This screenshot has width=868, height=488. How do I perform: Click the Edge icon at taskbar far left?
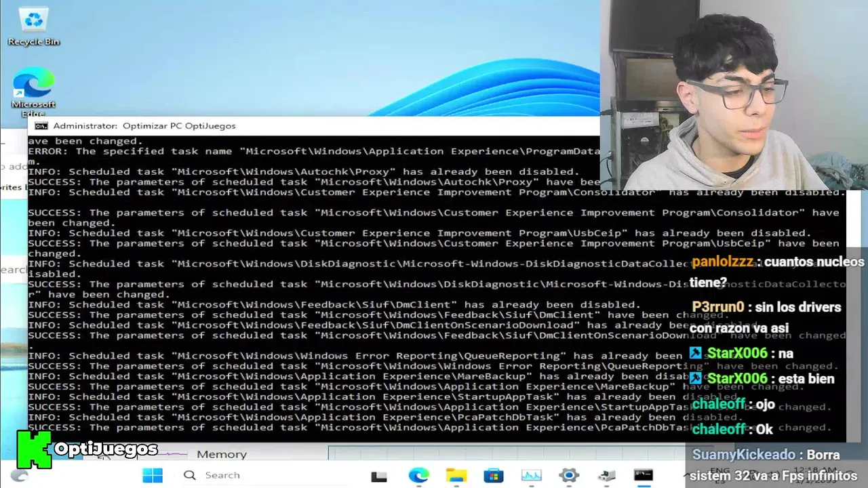tap(19, 476)
